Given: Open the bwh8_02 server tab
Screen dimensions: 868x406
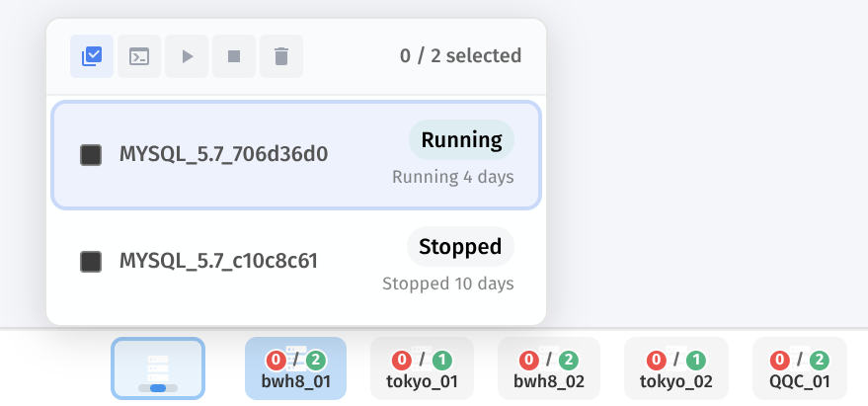Looking at the screenshot, I should point(549,368).
